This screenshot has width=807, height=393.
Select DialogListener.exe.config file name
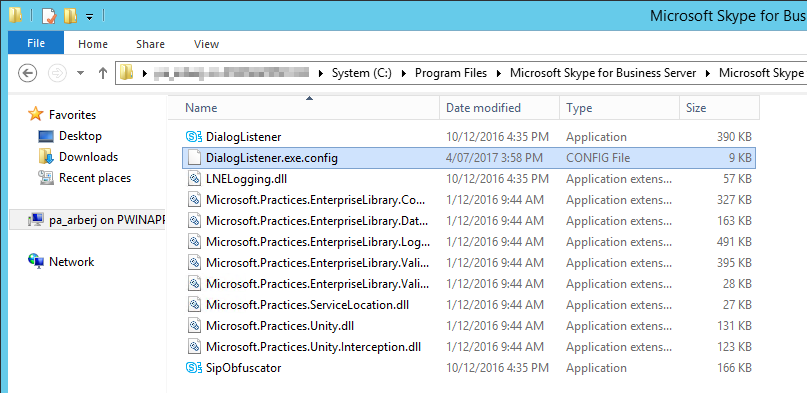[x=272, y=158]
